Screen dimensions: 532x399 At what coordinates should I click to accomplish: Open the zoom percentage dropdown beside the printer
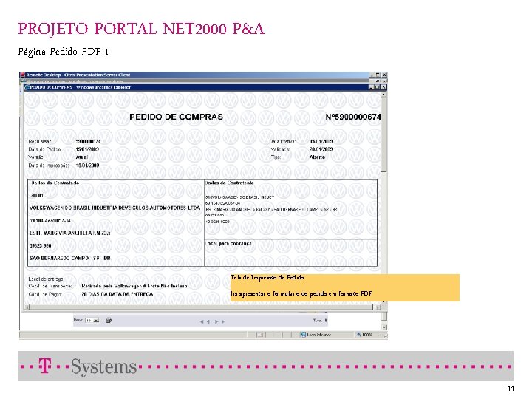pos(92,320)
